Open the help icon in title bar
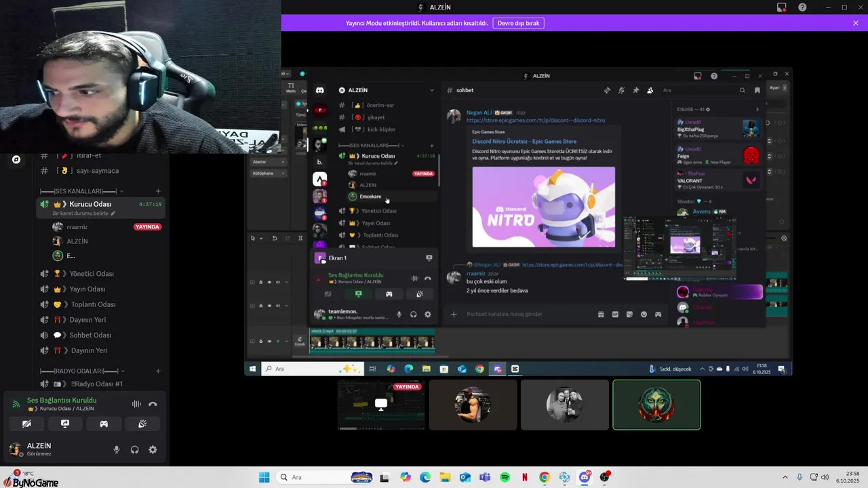 (x=802, y=7)
